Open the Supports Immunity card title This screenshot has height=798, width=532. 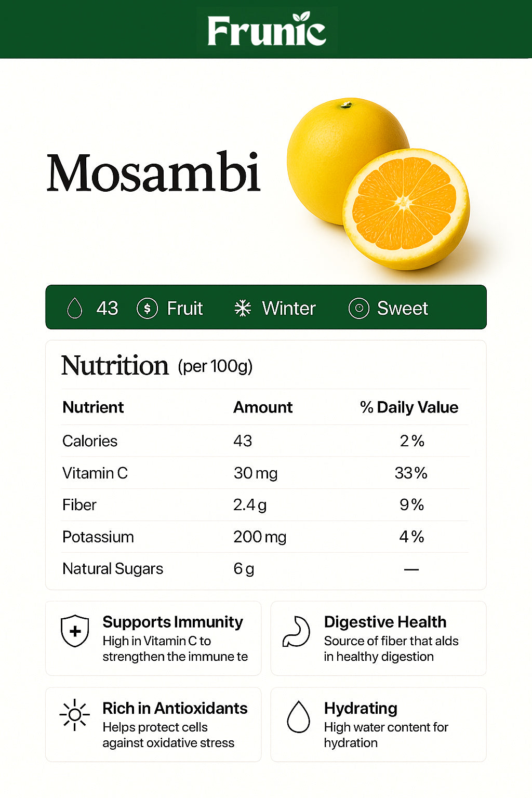[x=172, y=622]
